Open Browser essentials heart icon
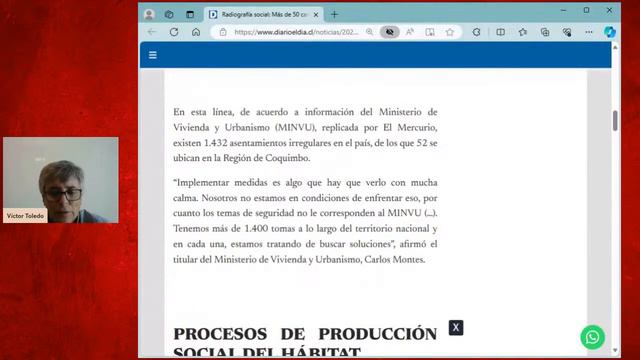Screen dimensions: 640x360 [567, 32]
